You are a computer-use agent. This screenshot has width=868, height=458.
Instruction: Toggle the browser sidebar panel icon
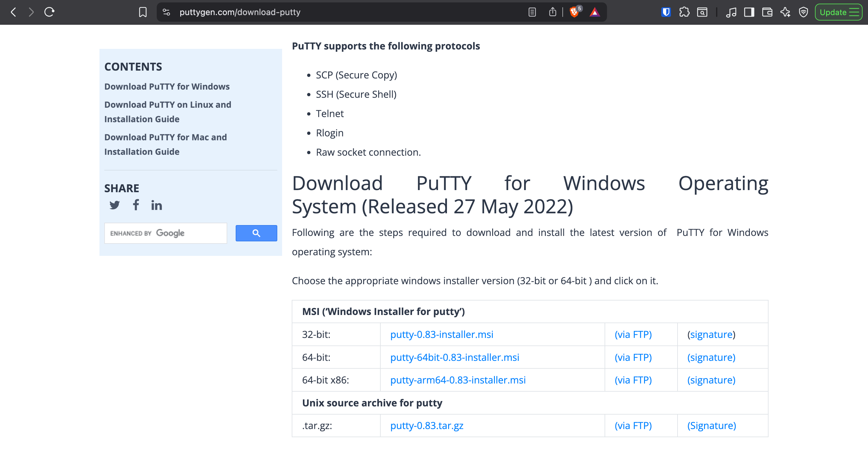(x=749, y=12)
